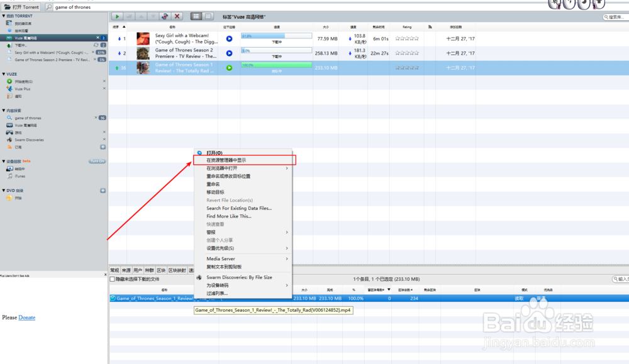Click Vuze HD network under content discovery

[26, 126]
